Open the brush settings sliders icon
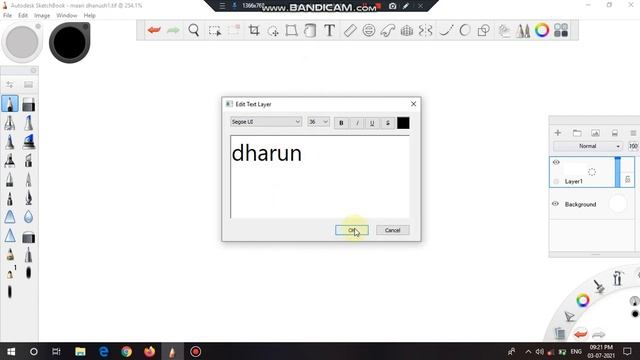640x360 pixels. click(10, 84)
